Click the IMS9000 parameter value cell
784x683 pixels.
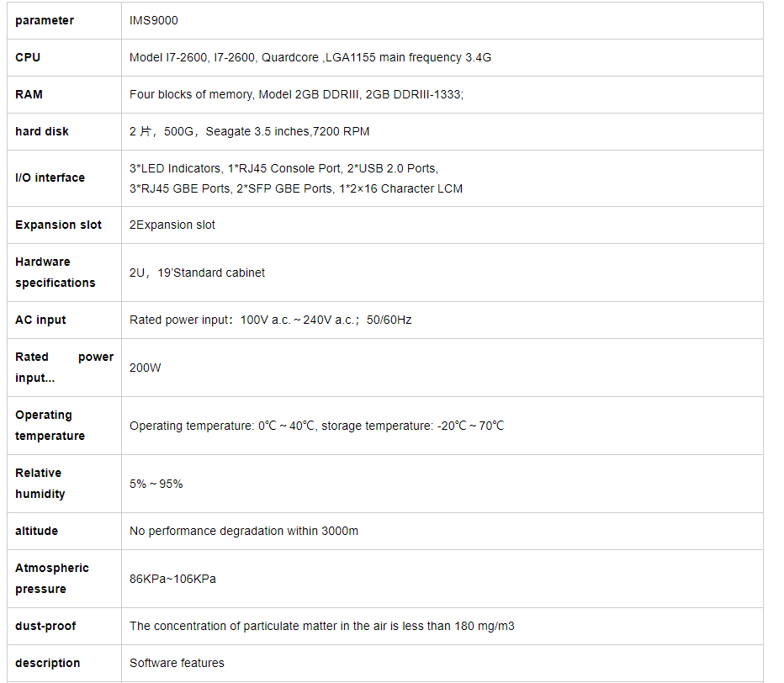pos(154,20)
